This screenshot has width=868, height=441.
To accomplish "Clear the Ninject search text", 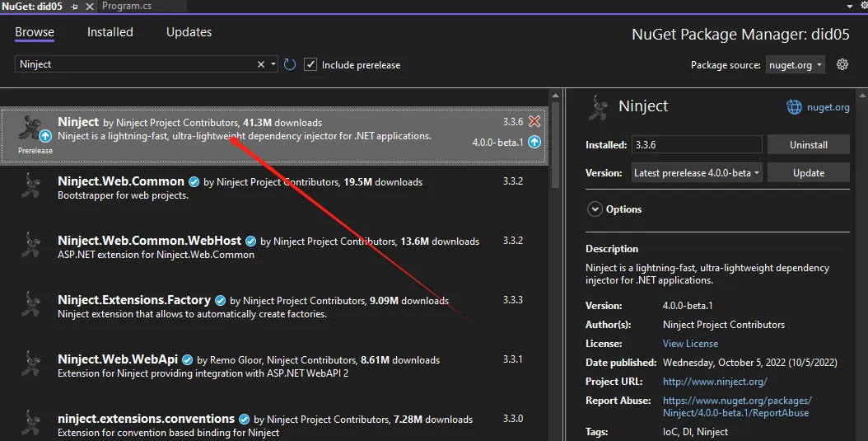I will (261, 64).
